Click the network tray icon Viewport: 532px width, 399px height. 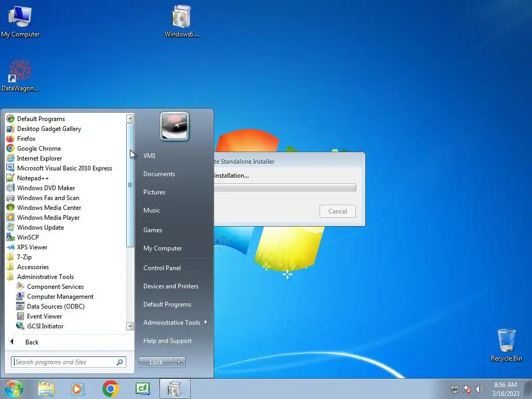tap(454, 389)
